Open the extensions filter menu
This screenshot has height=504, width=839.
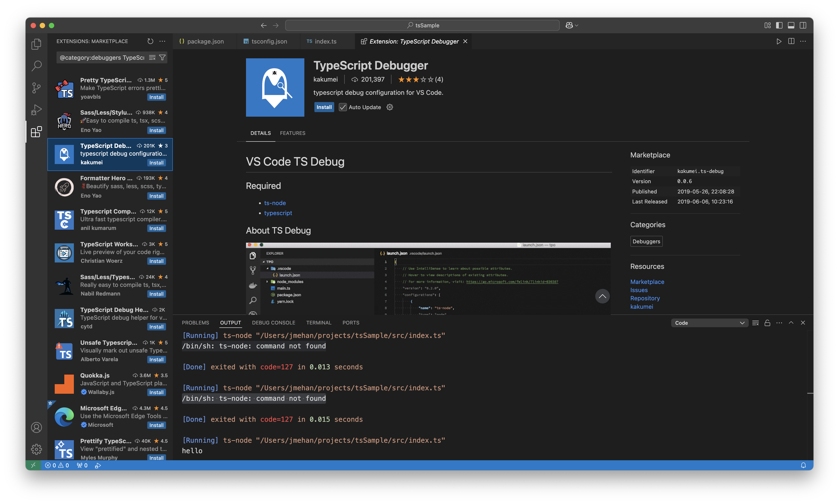[162, 57]
